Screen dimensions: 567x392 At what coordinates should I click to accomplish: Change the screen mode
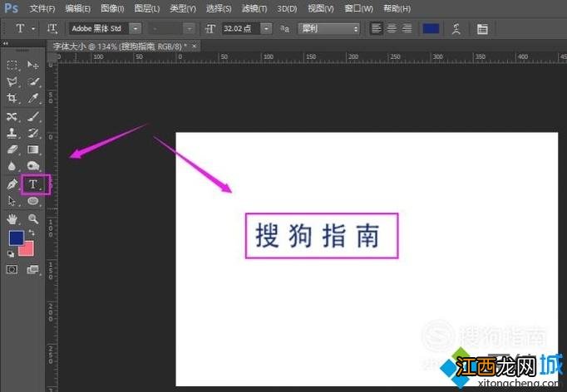33,269
